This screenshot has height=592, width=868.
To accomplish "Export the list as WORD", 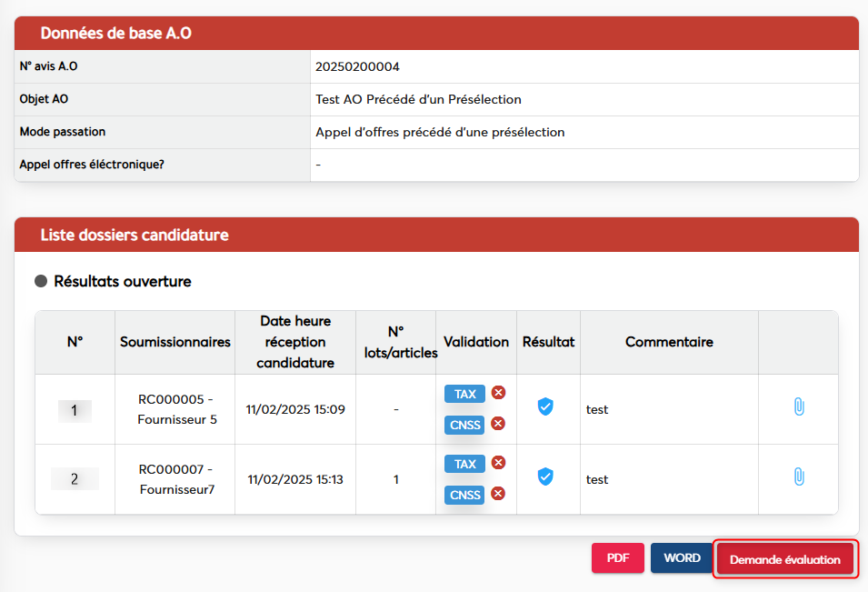I will [682, 558].
